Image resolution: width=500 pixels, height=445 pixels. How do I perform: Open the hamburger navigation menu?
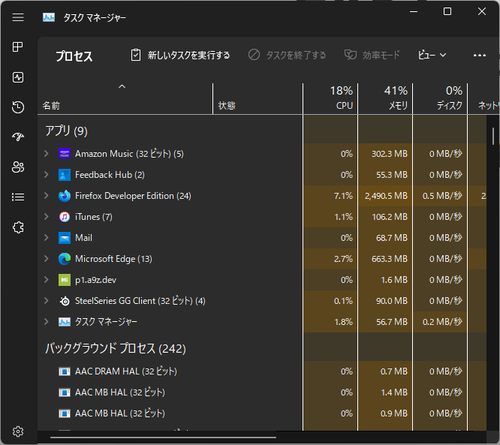coord(18,17)
